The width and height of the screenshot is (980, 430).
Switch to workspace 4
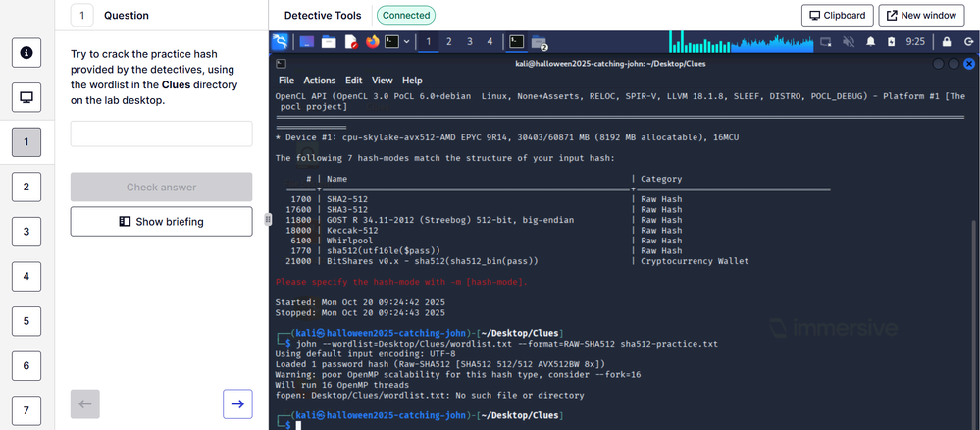point(490,42)
